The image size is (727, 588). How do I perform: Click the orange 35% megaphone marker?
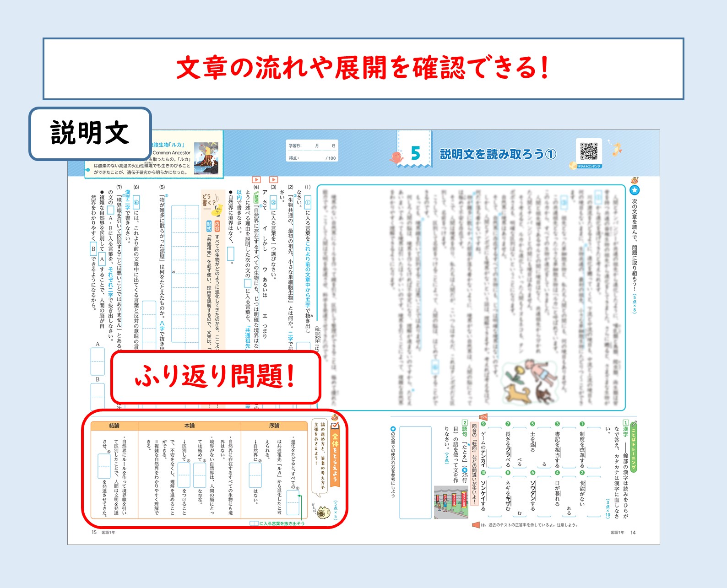[x=483, y=417]
